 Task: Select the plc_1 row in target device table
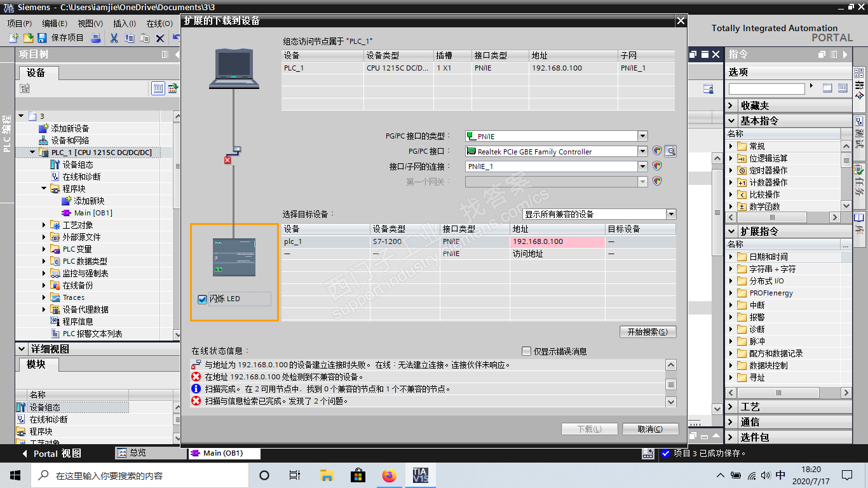[x=479, y=241]
